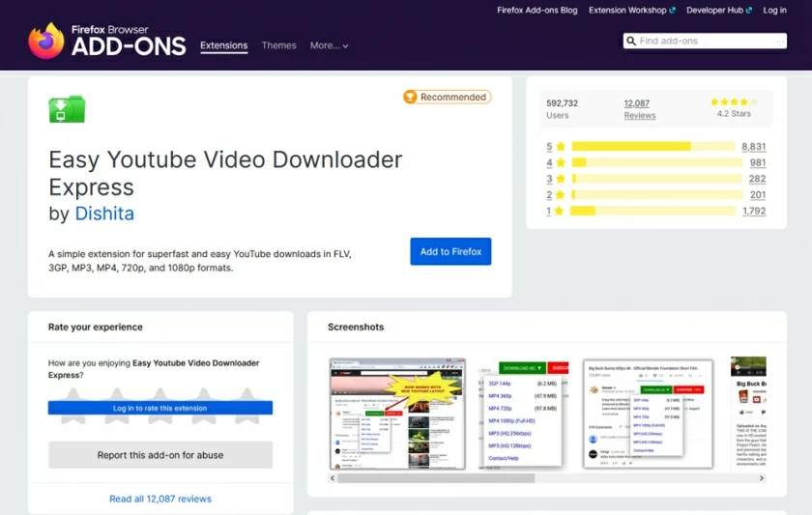This screenshot has width=812, height=515.
Task: Click the 2-star rating bar
Action: pyautogui.click(x=656, y=194)
